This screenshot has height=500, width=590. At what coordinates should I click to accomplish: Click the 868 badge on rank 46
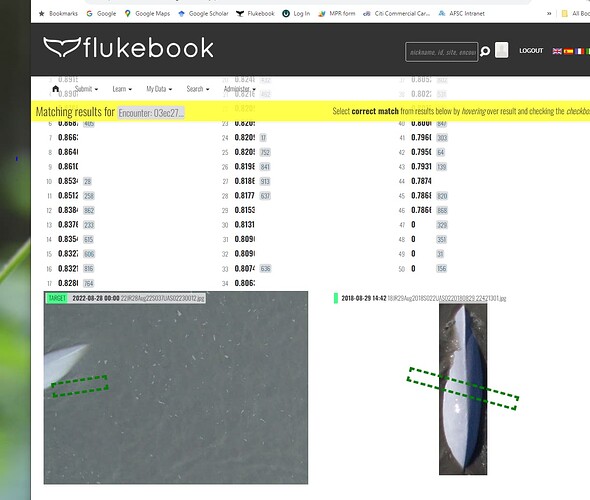pyautogui.click(x=442, y=210)
